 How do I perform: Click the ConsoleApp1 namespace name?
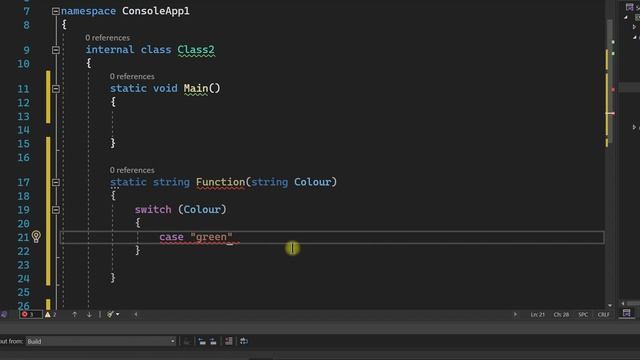[x=156, y=11]
